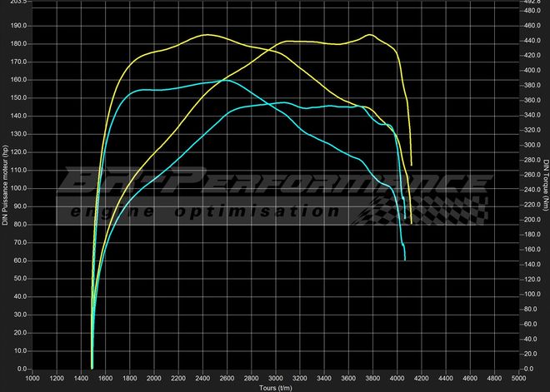Image resolution: width=550 pixels, height=392 pixels.
Task: Click where all curves start at the bottom
Action: click(x=92, y=367)
